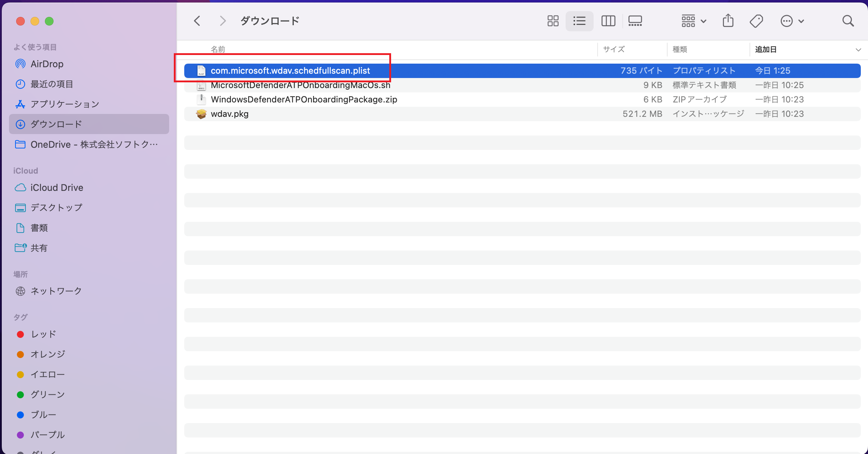The image size is (868, 454).
Task: Switch to gallery view
Action: (636, 20)
